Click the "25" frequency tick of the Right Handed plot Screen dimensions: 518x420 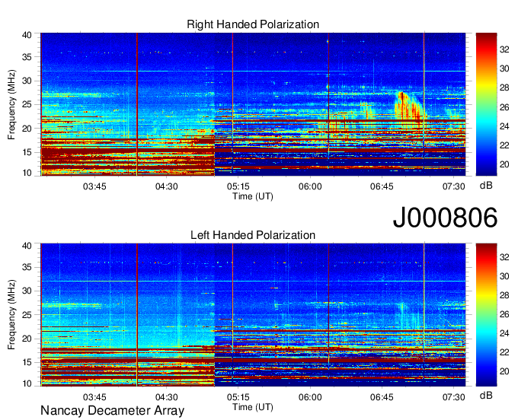[27, 104]
